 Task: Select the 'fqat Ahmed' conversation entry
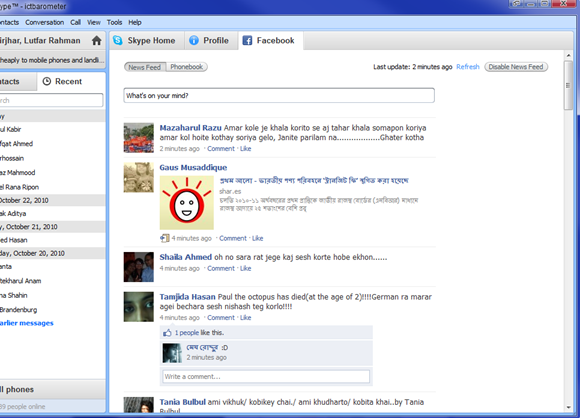[x=53, y=144]
